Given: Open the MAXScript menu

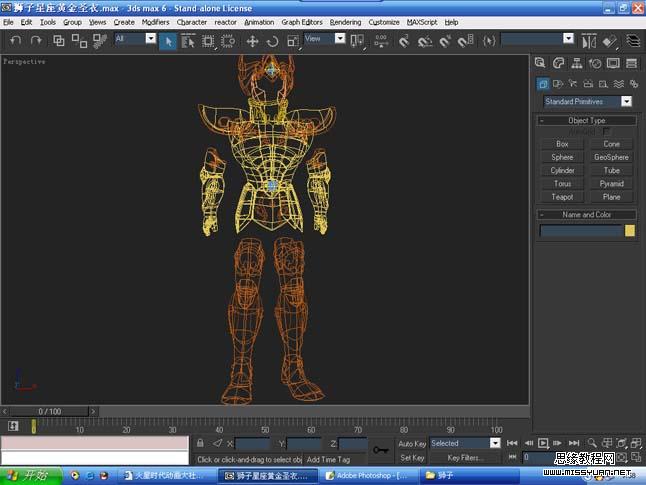Looking at the screenshot, I should coord(422,22).
